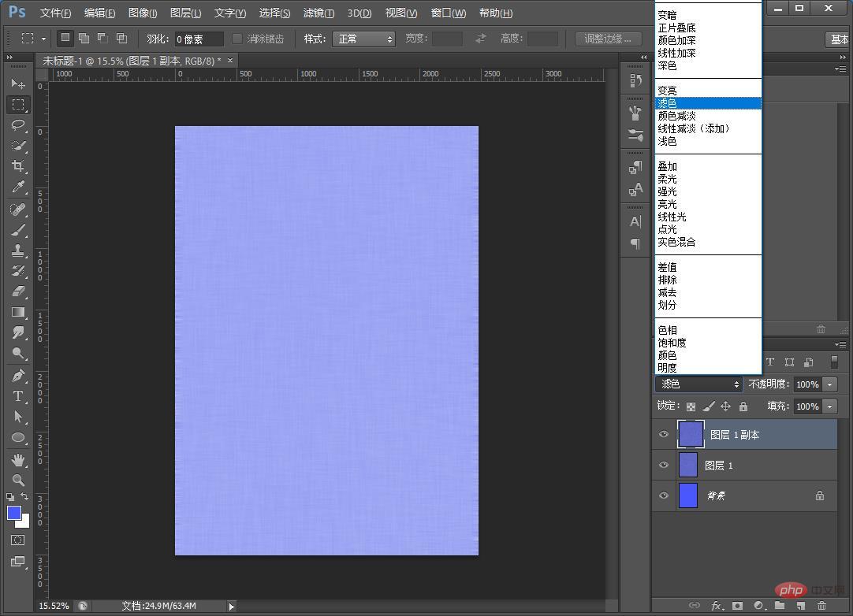Toggle Quick Mask mode
This screenshot has width=853, height=616.
(18, 540)
